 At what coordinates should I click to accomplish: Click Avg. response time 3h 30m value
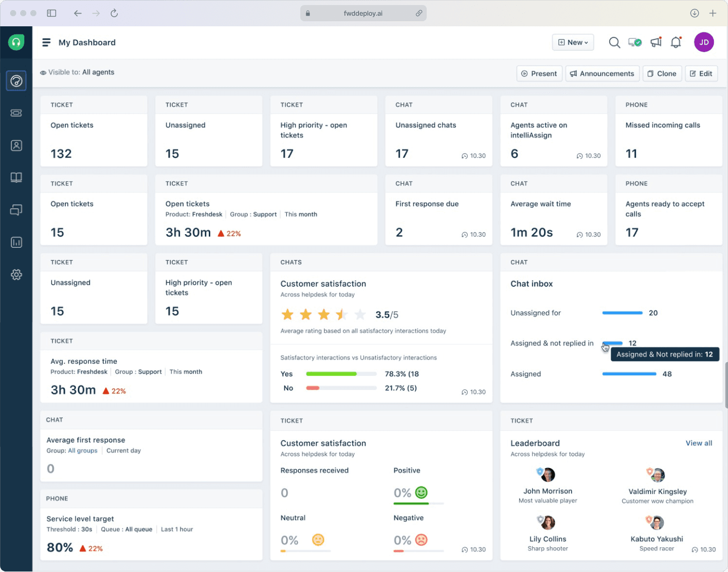point(73,390)
